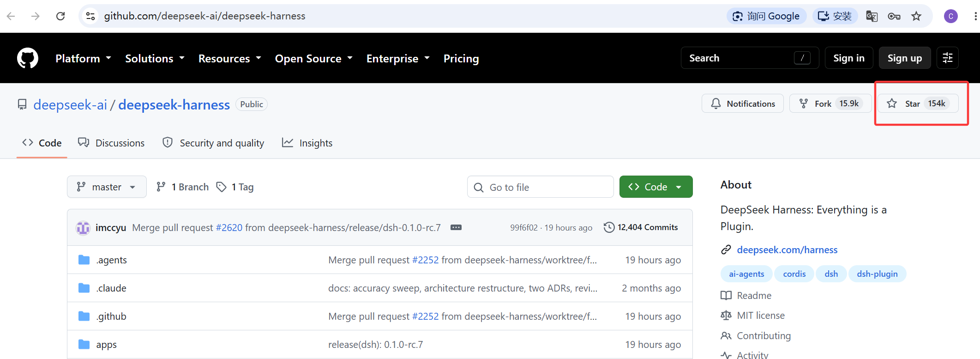
Task: Click the GitHub Octocat logo
Action: click(x=28, y=58)
